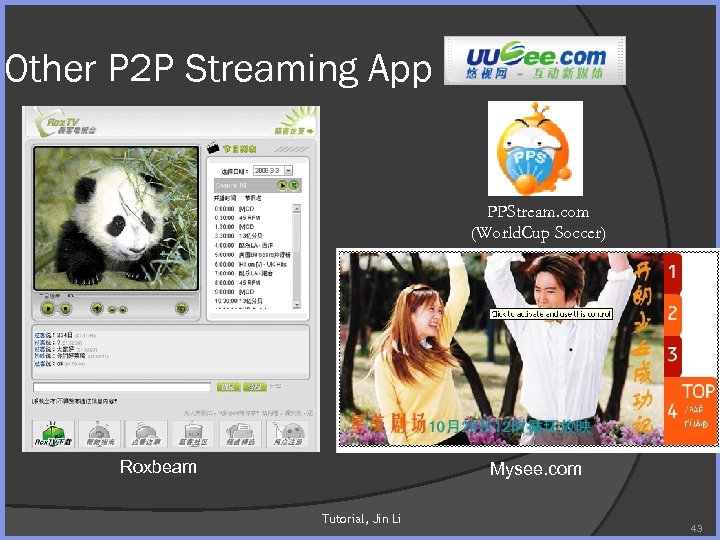Click the program list scrollbar down arrow
This screenshot has height=540, width=720.
click(297, 304)
